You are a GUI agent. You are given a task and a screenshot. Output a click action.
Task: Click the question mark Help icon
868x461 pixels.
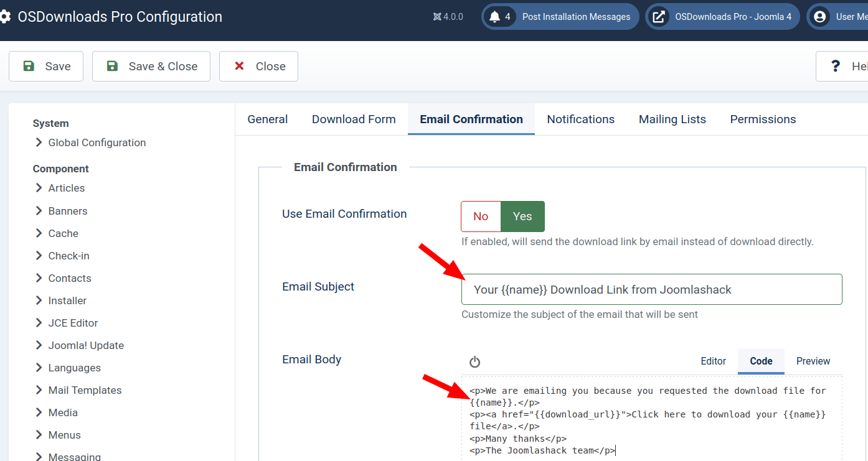point(836,66)
